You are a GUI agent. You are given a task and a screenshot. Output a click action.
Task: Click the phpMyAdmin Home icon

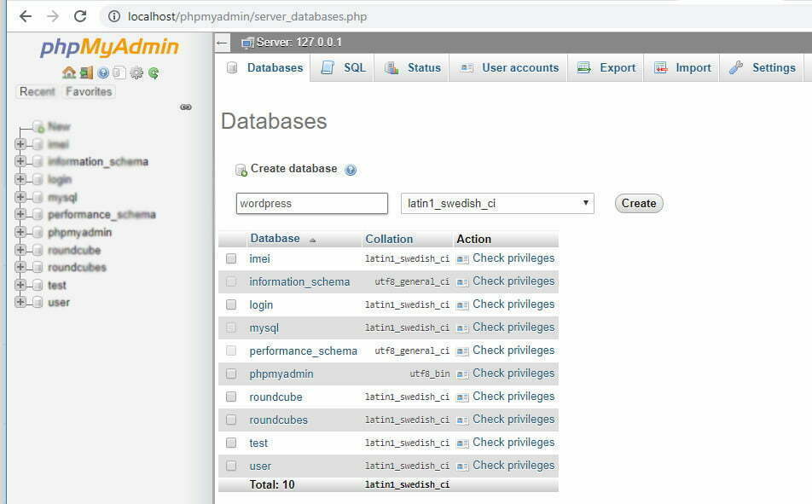point(69,73)
